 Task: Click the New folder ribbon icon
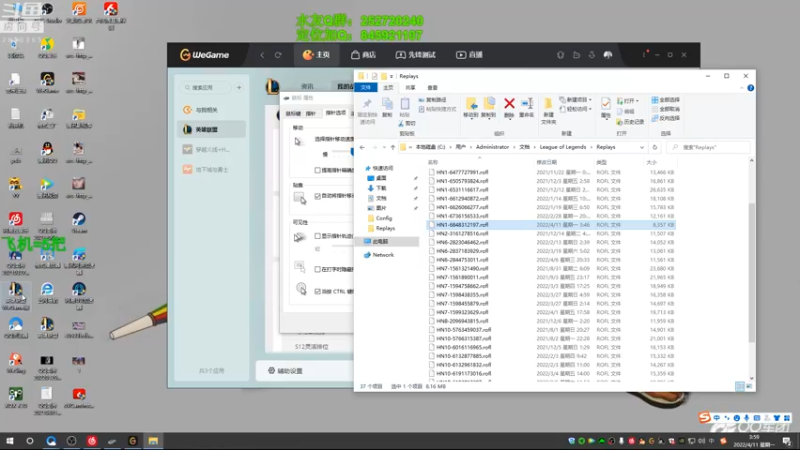pyautogui.click(x=548, y=104)
